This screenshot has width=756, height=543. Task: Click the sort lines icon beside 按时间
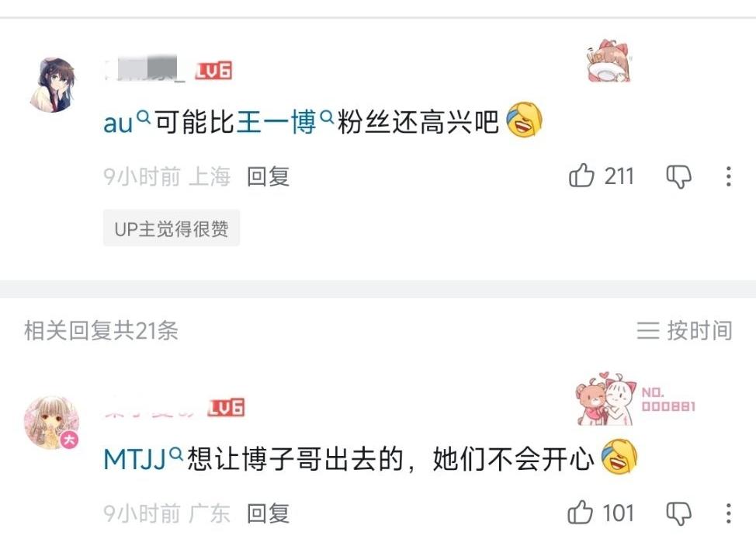tap(647, 331)
